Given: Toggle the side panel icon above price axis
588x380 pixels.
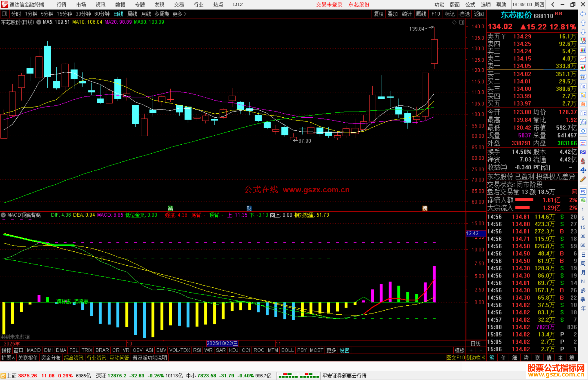Looking at the screenshot, I should coord(462,22).
